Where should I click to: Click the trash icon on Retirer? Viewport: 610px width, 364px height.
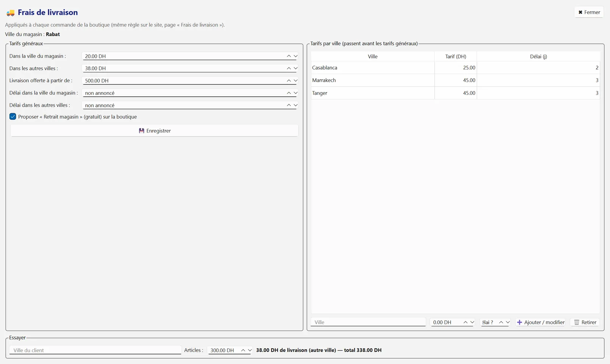coord(576,322)
